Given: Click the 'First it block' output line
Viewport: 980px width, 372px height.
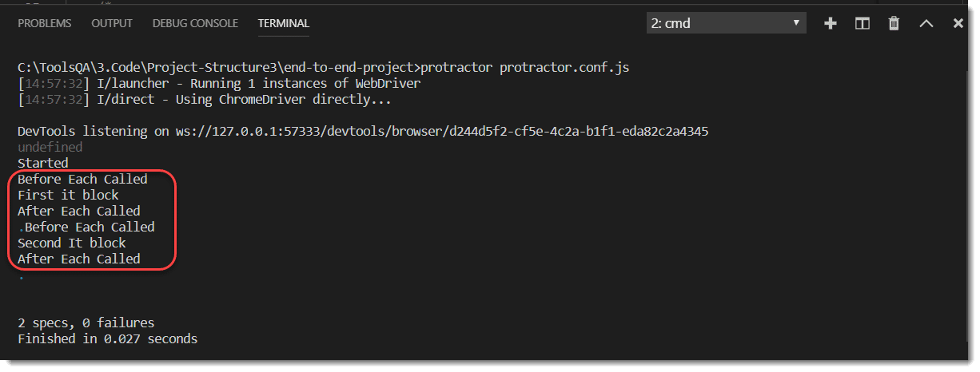Looking at the screenshot, I should (68, 195).
